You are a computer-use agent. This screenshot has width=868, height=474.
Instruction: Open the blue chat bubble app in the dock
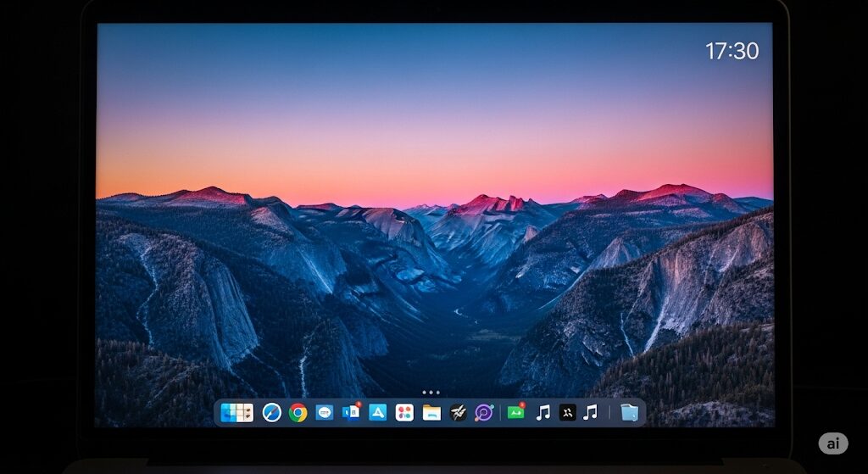point(325,413)
